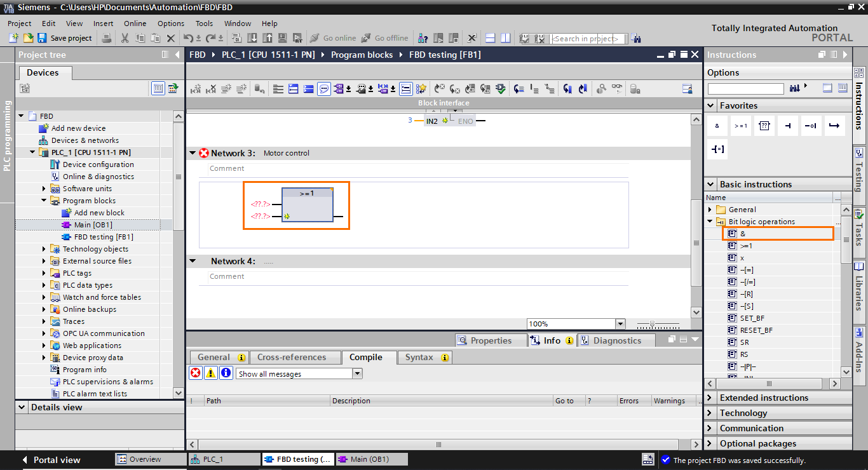The image size is (868, 470).
Task: Toggle free-form comments in the FBD toolbar
Action: pyautogui.click(x=324, y=88)
